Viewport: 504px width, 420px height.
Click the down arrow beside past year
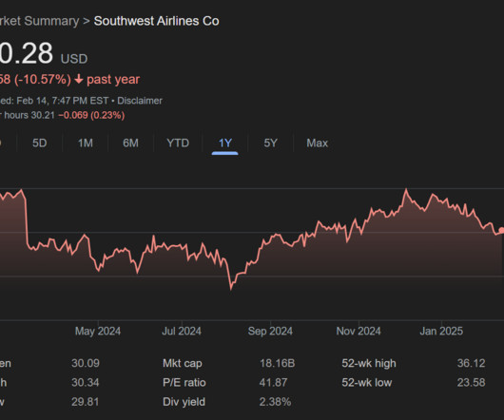point(78,79)
